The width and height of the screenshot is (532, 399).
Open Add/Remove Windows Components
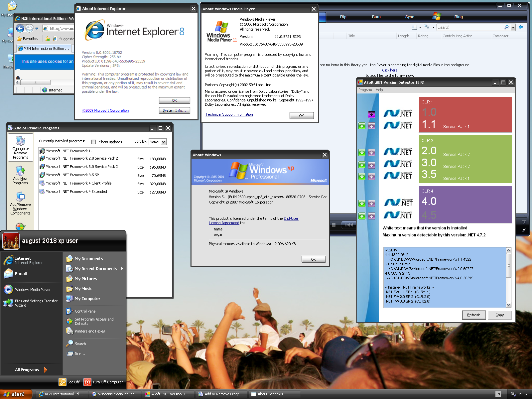tap(21, 203)
